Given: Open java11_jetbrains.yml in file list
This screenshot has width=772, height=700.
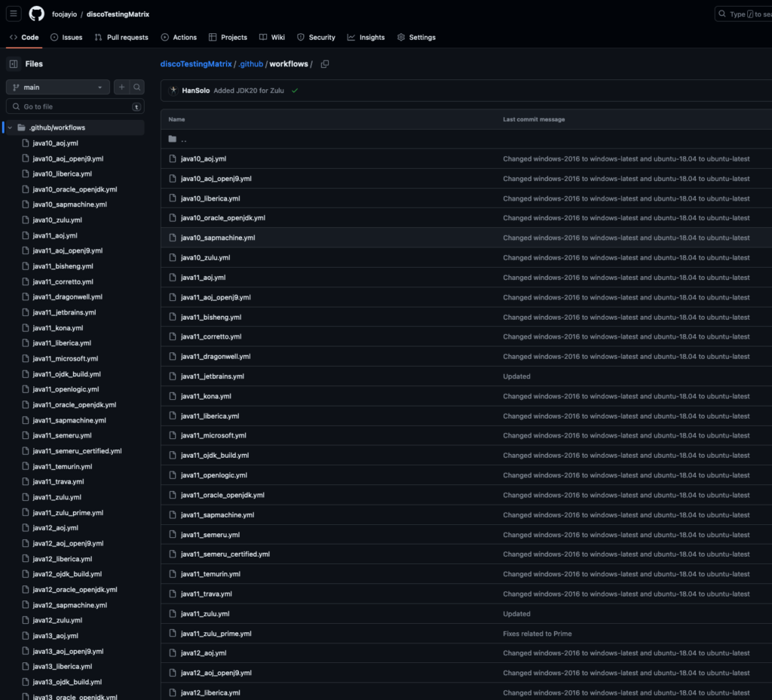Looking at the screenshot, I should tap(212, 376).
